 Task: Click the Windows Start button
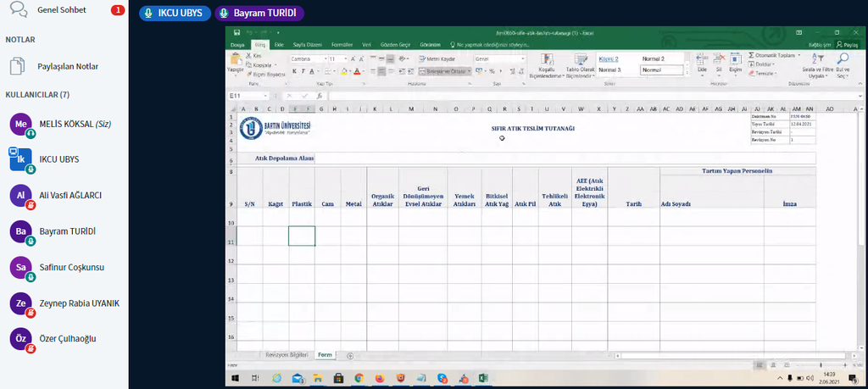point(236,379)
